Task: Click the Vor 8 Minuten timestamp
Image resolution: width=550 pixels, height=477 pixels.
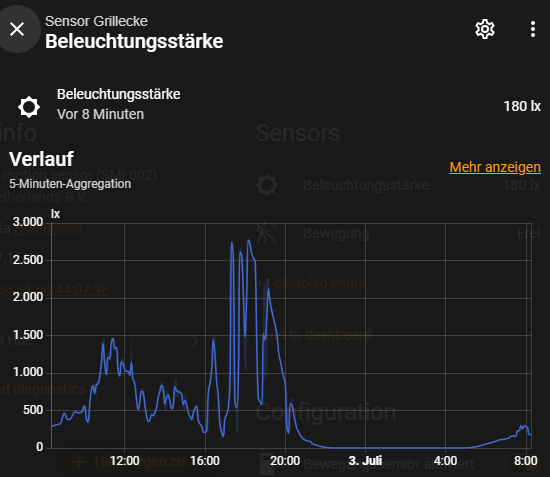Action: click(x=100, y=114)
